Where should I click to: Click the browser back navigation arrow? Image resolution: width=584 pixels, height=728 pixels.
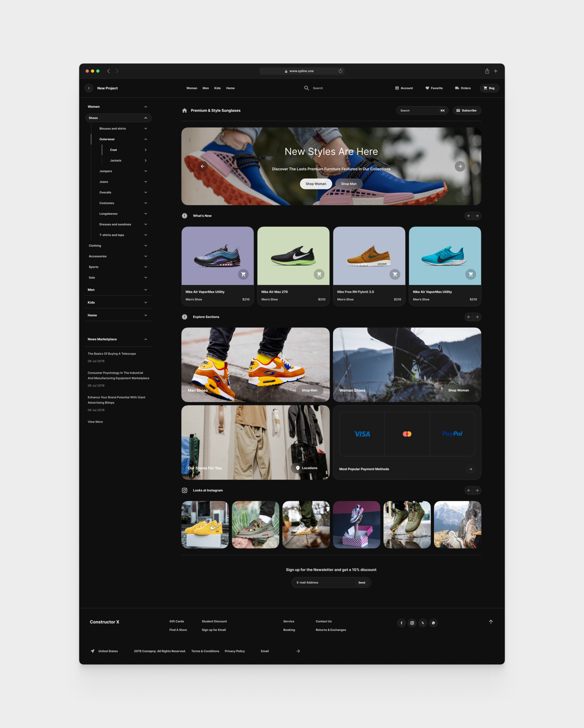tap(109, 71)
